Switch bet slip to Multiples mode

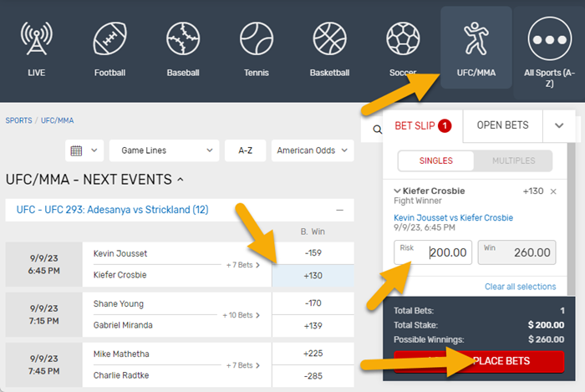tap(514, 160)
